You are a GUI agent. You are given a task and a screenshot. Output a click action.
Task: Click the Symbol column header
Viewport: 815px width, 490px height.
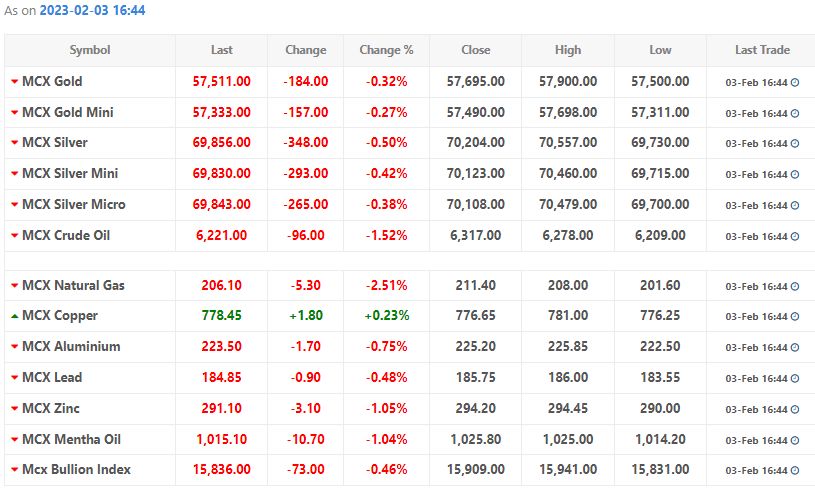click(90, 50)
